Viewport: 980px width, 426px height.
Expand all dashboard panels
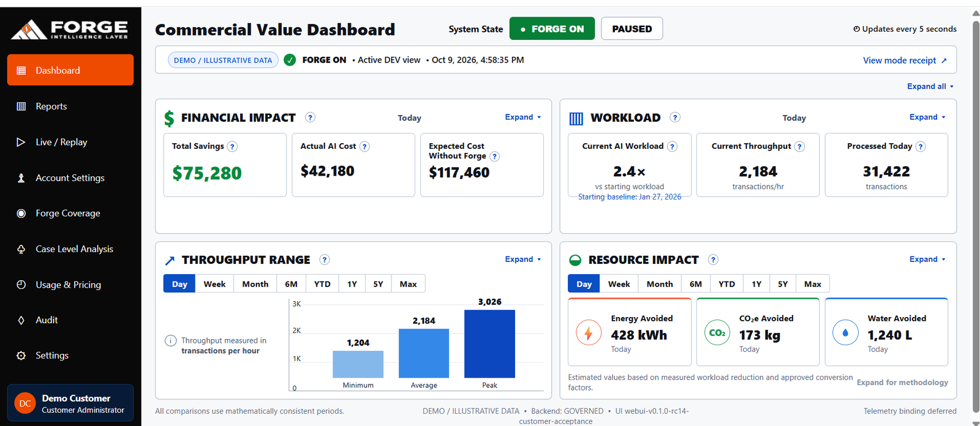click(930, 86)
